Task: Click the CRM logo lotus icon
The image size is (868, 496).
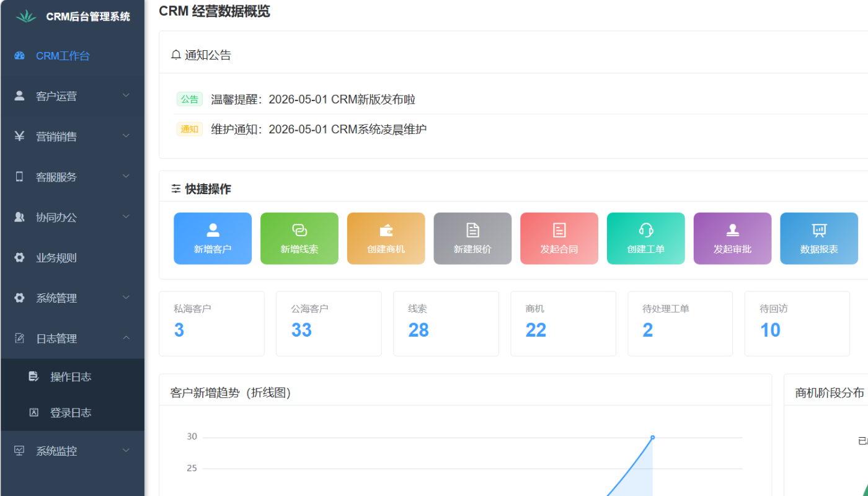Action: tap(26, 16)
